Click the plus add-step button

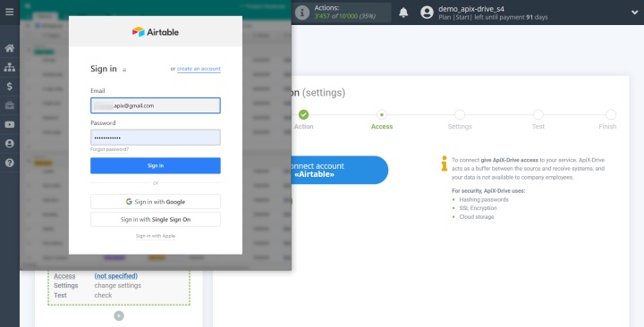pyautogui.click(x=119, y=315)
